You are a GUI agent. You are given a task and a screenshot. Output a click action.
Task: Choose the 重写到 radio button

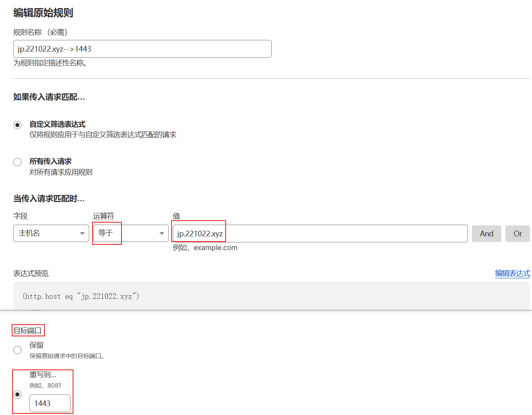17,394
